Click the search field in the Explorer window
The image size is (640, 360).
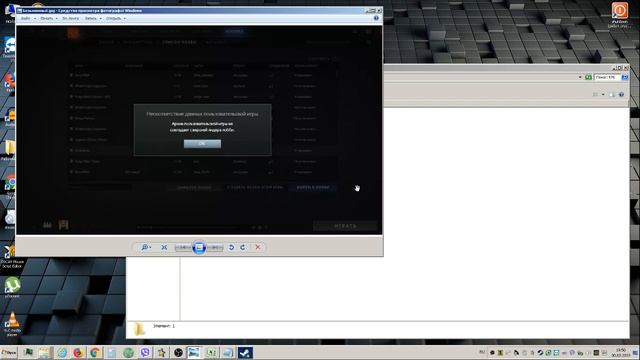[x=607, y=77]
